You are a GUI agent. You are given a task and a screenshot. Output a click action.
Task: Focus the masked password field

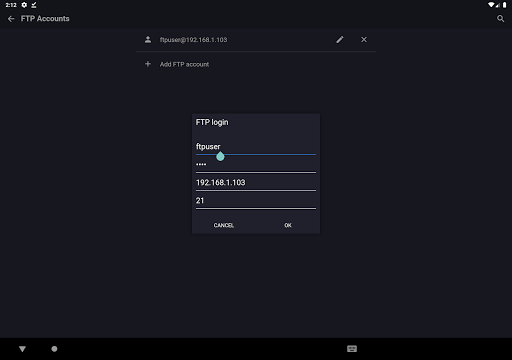[256, 165]
